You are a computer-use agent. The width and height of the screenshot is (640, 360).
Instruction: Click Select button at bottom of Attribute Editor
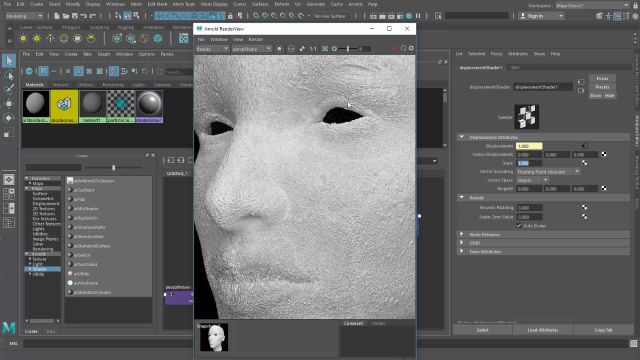click(x=482, y=330)
